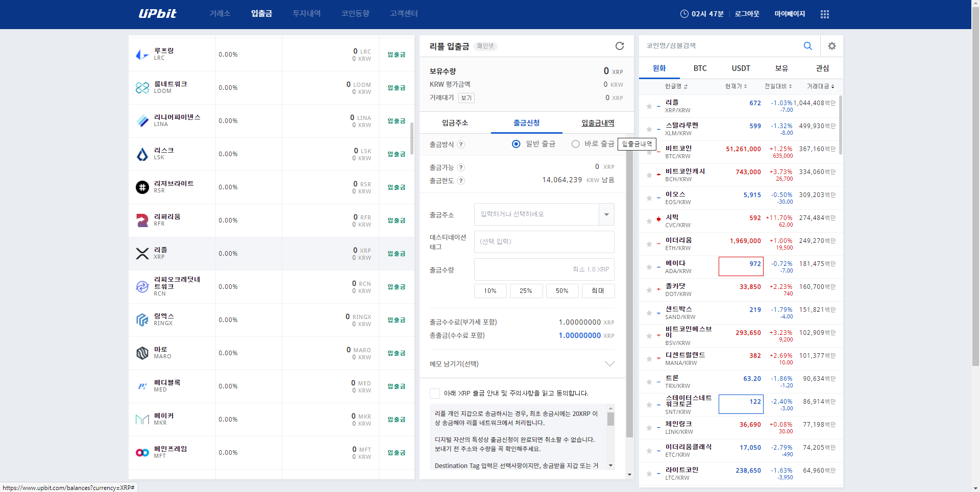This screenshot has width=980, height=492.
Task: Click the Loom Network coin icon
Action: [x=142, y=88]
